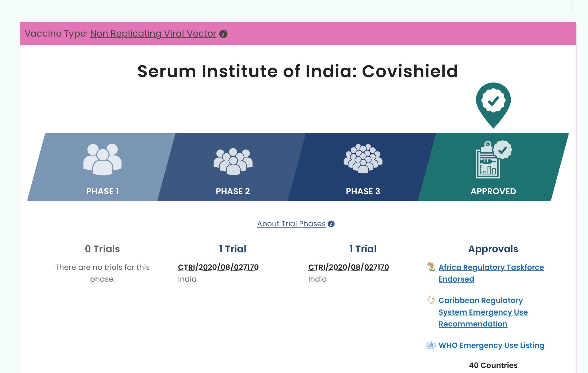
Task: Click the info icon next to About Trial Phases
Action: (331, 224)
